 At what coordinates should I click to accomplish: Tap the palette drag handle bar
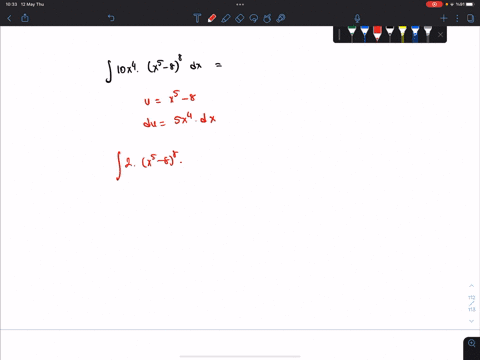point(339,34)
